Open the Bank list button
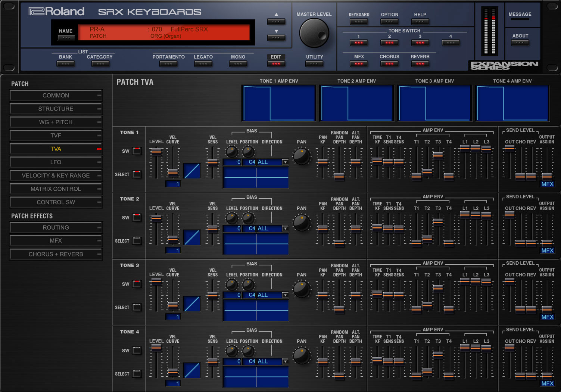The image size is (561, 392). click(65, 63)
